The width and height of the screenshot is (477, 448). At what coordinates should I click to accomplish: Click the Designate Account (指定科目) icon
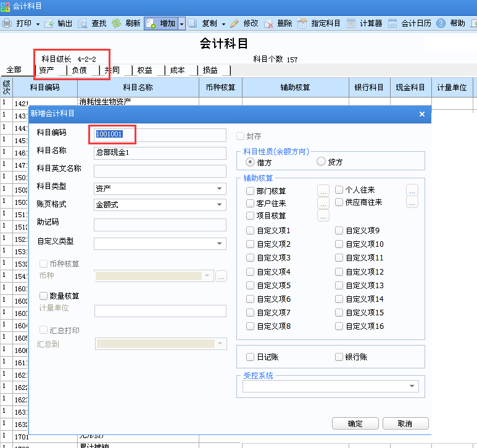click(302, 23)
